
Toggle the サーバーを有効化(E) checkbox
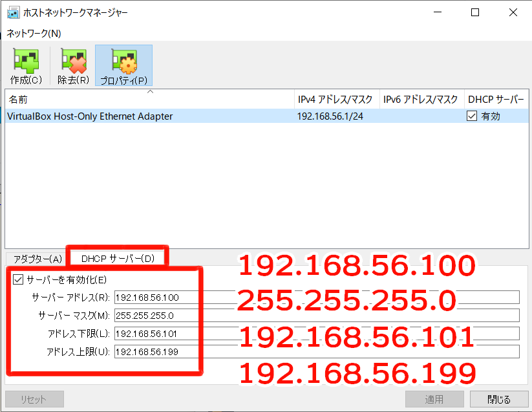(x=18, y=279)
